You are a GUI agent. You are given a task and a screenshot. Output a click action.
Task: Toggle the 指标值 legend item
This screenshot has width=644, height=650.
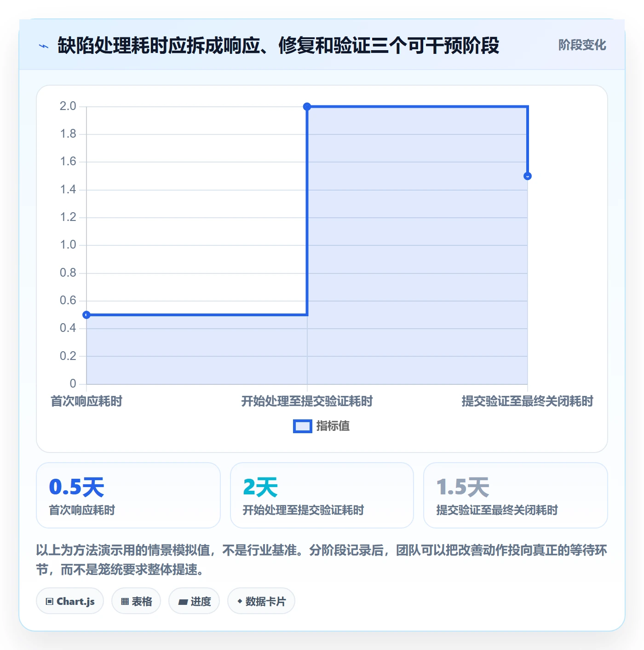322,426
